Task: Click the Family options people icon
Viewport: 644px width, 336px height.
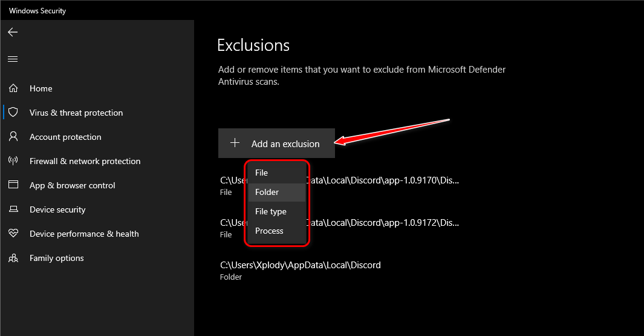Action: (x=13, y=258)
